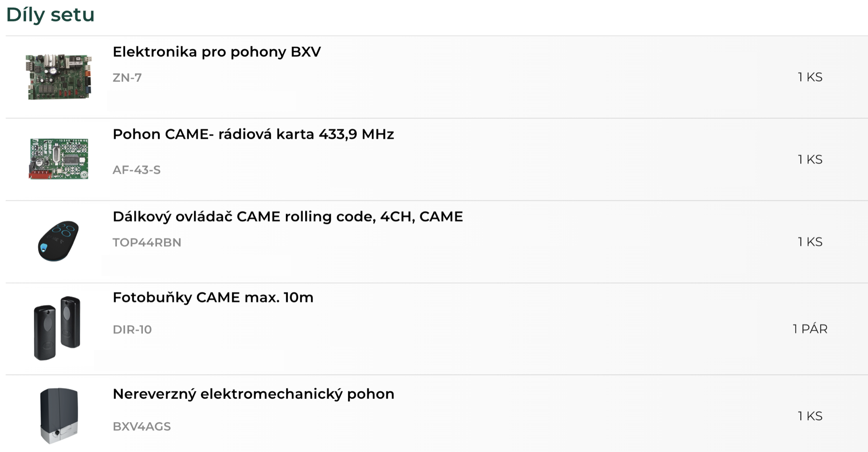
Task: Click 1 KS quantity for ZN-7 row
Action: (810, 77)
